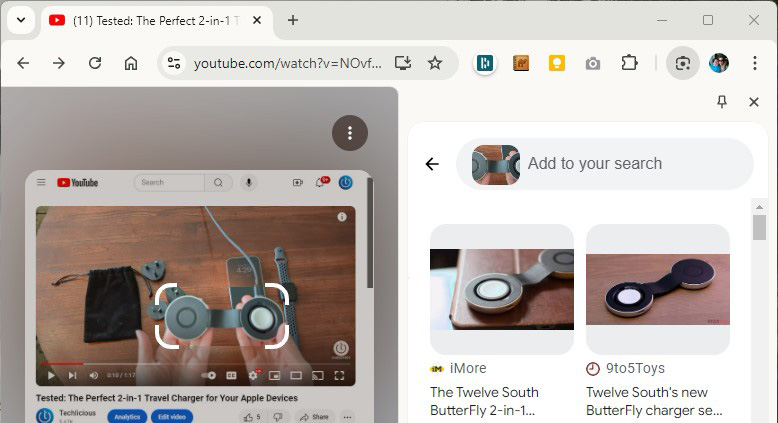The height and width of the screenshot is (423, 778).
Task: Click the youtube.com URL in address bar
Action: coord(288,63)
